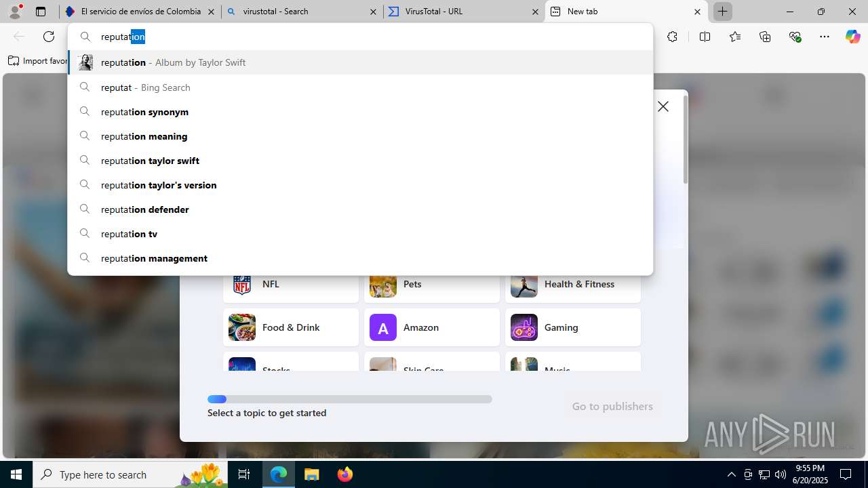Viewport: 868px width, 488px height.
Task: Open the volume speaker icon
Action: pos(781,474)
